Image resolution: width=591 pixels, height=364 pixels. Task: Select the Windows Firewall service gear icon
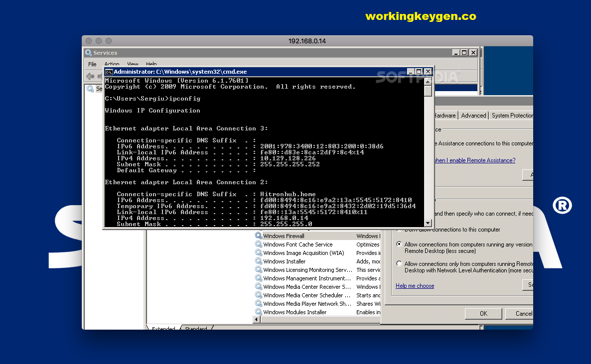(x=259, y=236)
